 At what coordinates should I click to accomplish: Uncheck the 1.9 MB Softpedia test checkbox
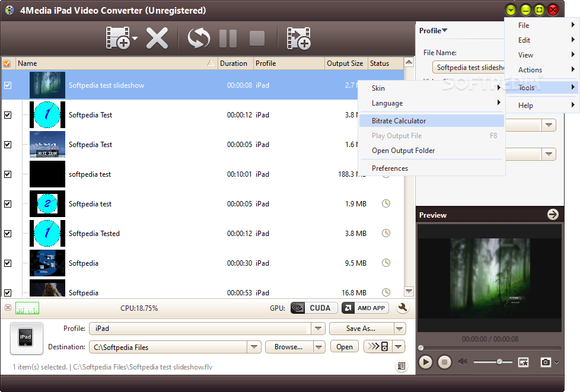click(8, 204)
